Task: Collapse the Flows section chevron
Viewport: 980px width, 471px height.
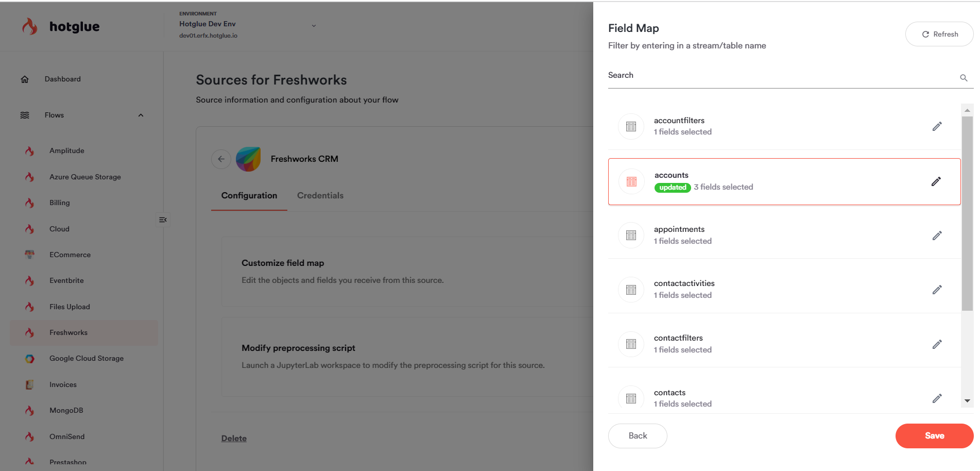Action: [141, 115]
